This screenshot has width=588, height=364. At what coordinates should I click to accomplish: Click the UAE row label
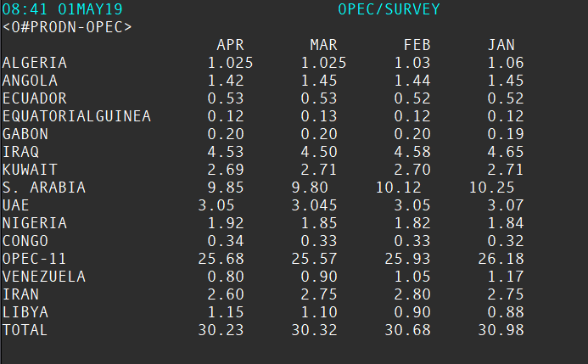(x=16, y=205)
